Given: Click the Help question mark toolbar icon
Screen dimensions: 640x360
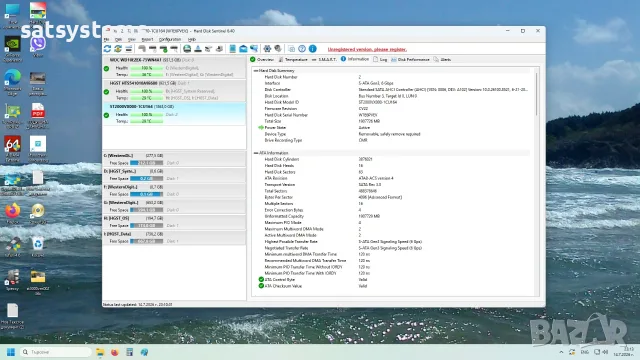Looking at the screenshot, I should coord(302,49).
